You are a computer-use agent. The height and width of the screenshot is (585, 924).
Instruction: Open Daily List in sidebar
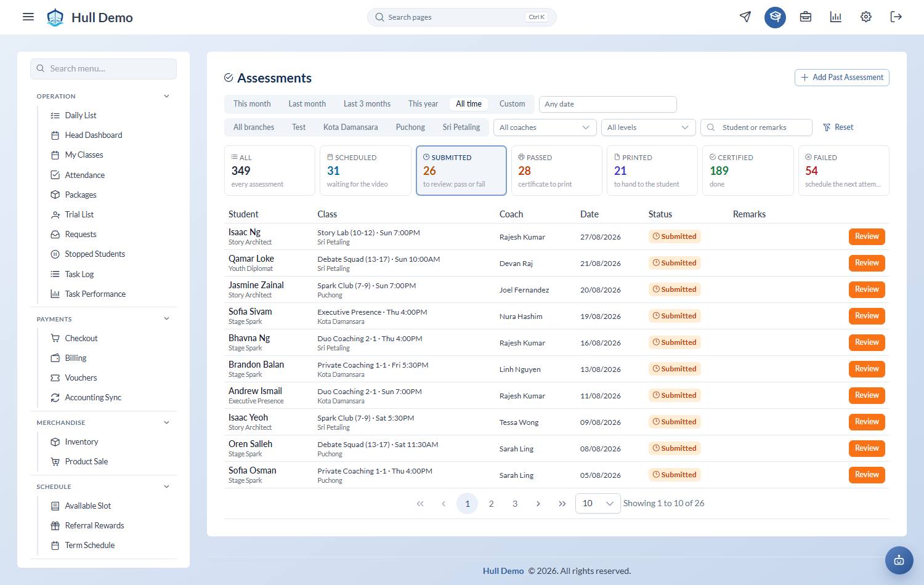pos(81,115)
